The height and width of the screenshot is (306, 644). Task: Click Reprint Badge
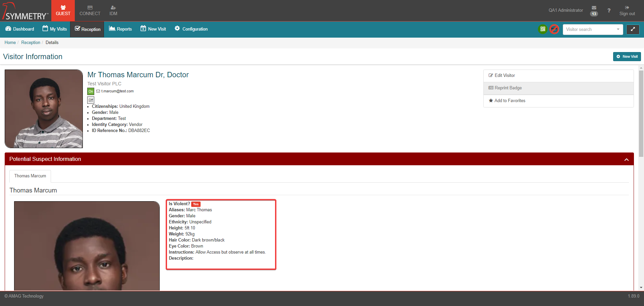point(558,88)
